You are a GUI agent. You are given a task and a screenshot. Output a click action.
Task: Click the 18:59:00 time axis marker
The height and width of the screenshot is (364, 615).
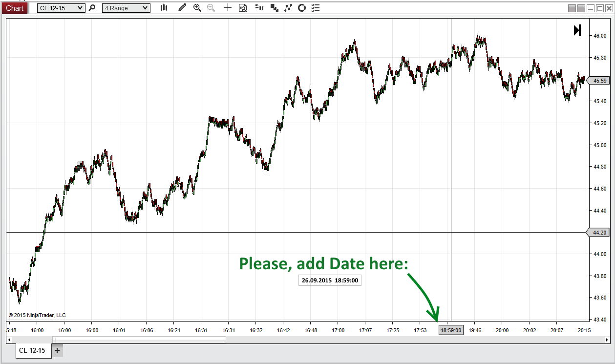pyautogui.click(x=450, y=330)
